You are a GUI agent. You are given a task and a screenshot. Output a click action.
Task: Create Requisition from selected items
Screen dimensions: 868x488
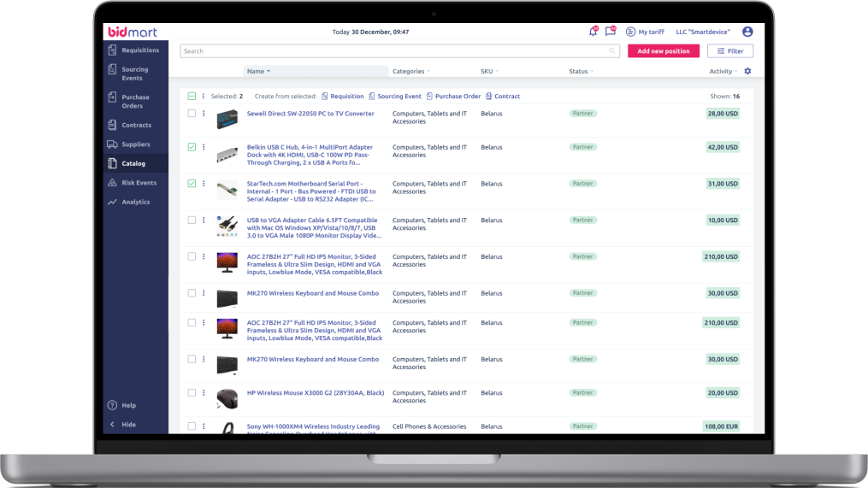tap(343, 97)
